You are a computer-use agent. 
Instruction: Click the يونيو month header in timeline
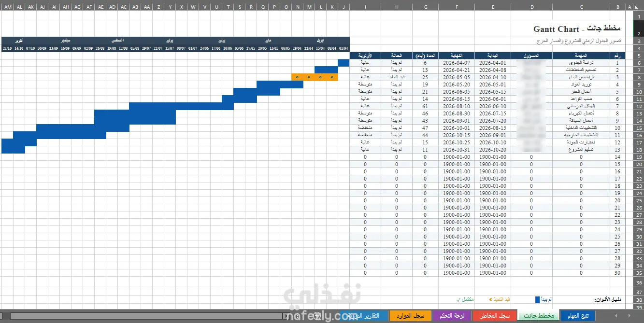coord(222,41)
